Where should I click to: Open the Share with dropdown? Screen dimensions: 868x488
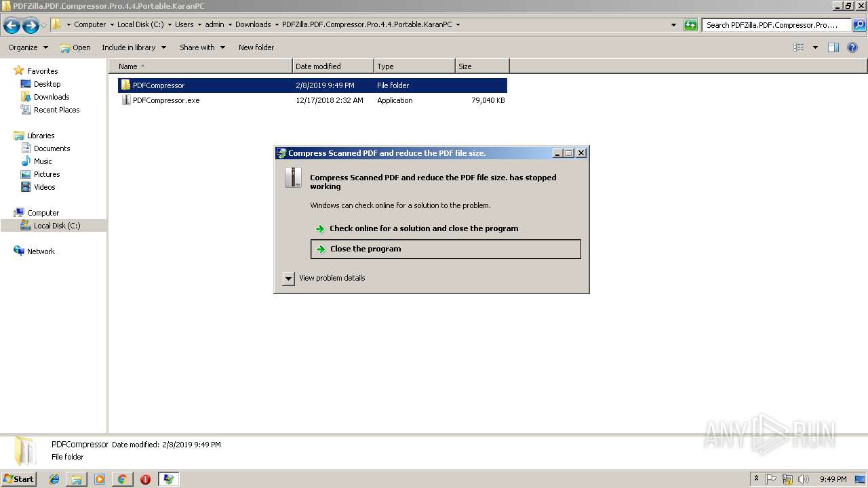click(x=202, y=47)
